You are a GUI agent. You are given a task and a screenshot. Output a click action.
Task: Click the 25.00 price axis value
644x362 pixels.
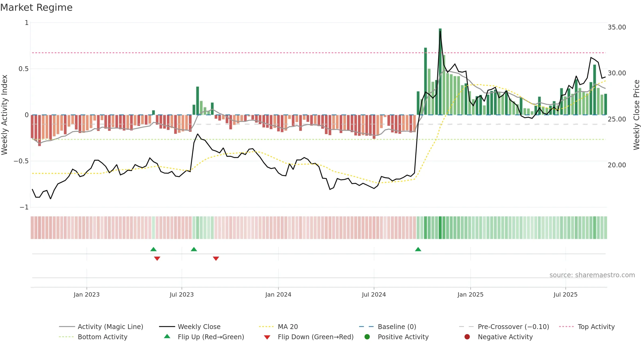tap(617, 119)
